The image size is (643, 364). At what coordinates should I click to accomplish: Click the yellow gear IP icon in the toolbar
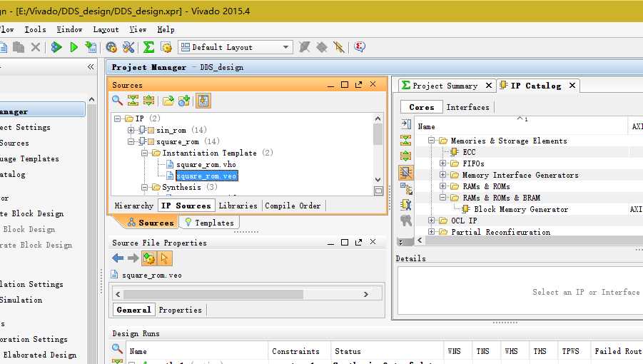[x=166, y=47]
